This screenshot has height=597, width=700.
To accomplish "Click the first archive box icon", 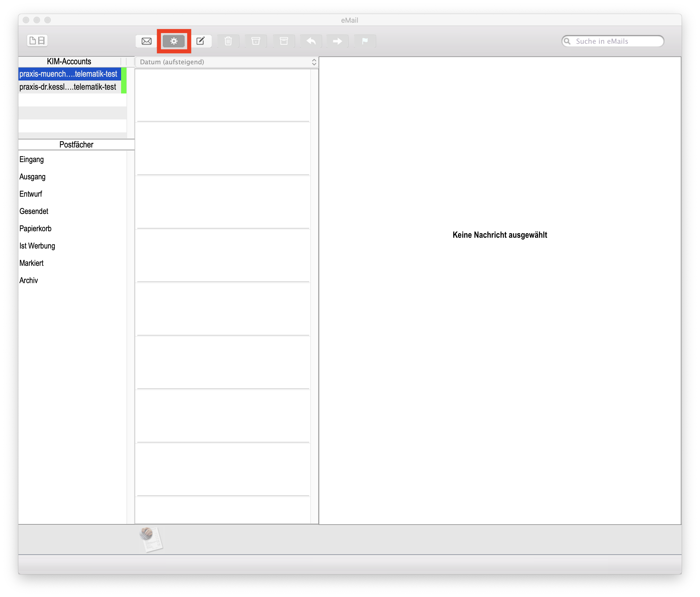I will click(x=256, y=41).
